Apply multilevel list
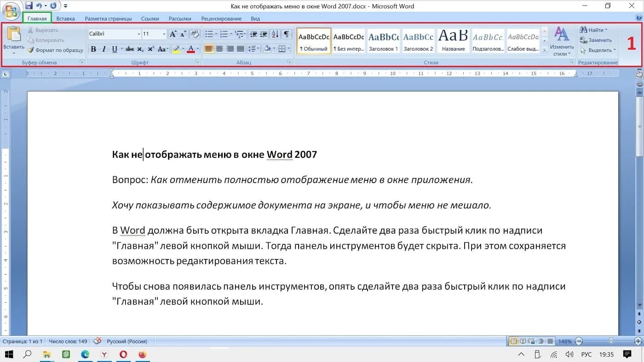Viewport: 644px width, 362px height. click(239, 34)
